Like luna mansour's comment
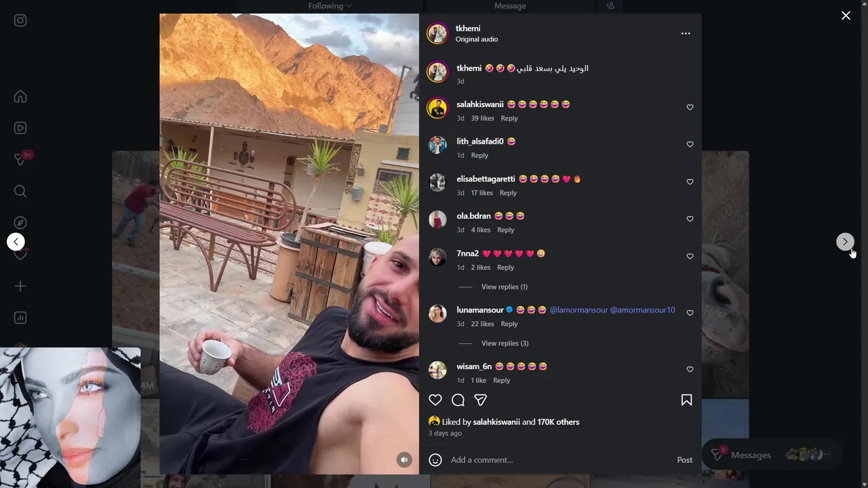The width and height of the screenshot is (868, 488). (690, 312)
